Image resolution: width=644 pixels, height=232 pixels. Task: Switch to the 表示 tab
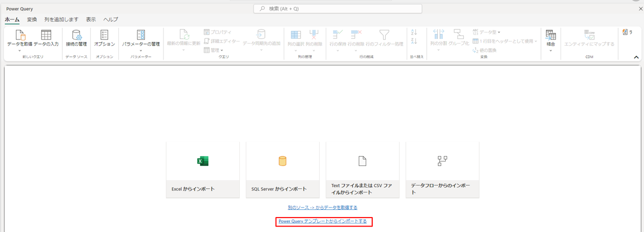[91, 19]
